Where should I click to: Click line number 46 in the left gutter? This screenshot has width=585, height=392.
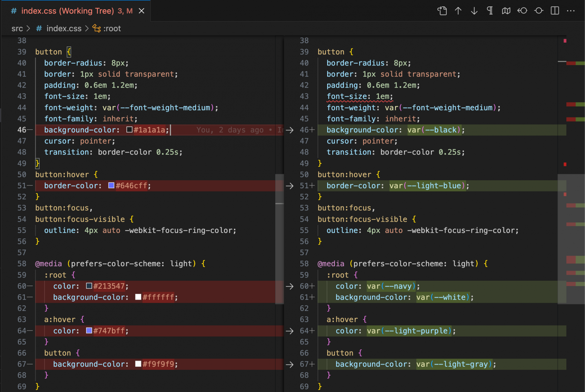(x=22, y=130)
